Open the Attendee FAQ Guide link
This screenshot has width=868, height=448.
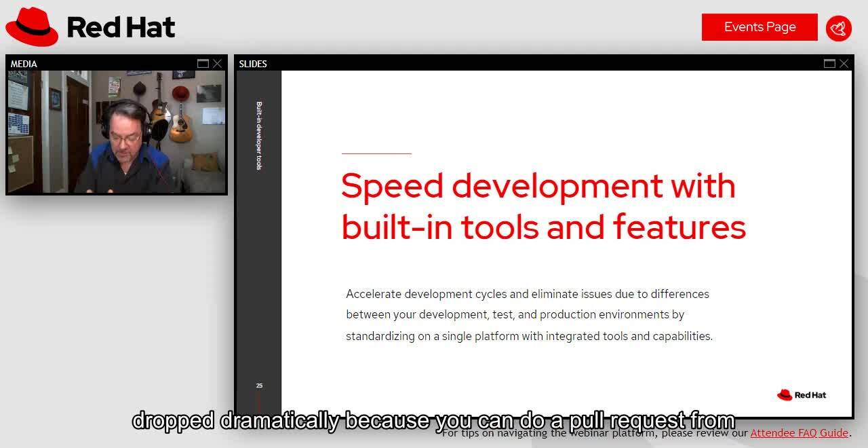click(x=799, y=433)
